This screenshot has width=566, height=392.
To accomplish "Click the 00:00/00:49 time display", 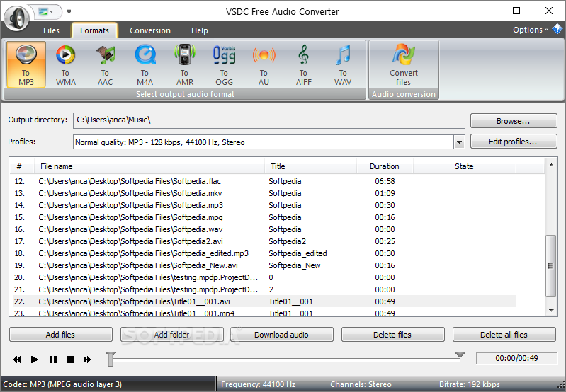I will pos(516,358).
